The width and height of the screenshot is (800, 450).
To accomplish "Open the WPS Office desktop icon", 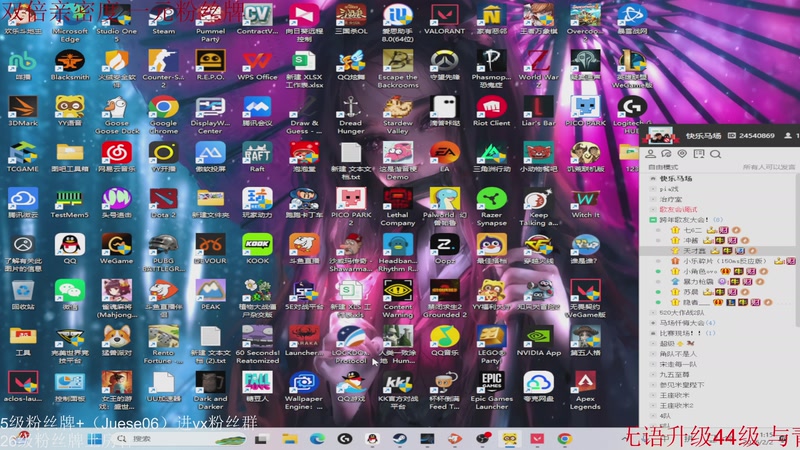I will point(257,65).
